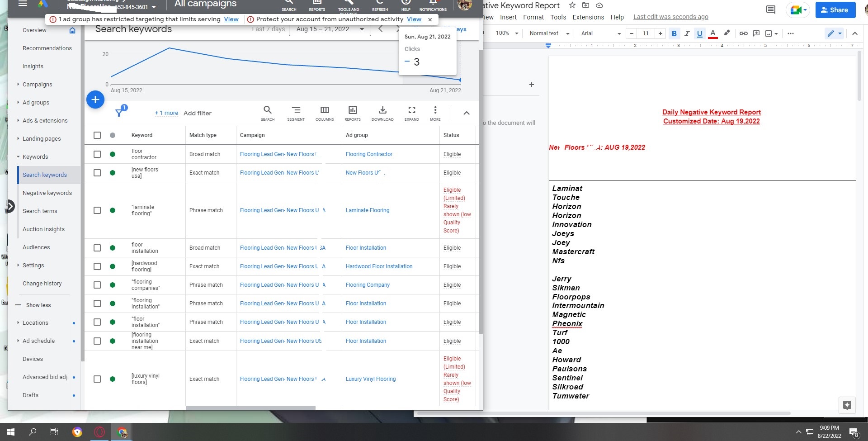Open the Help icon in Google Ads header
868x441 pixels.
click(x=406, y=3)
